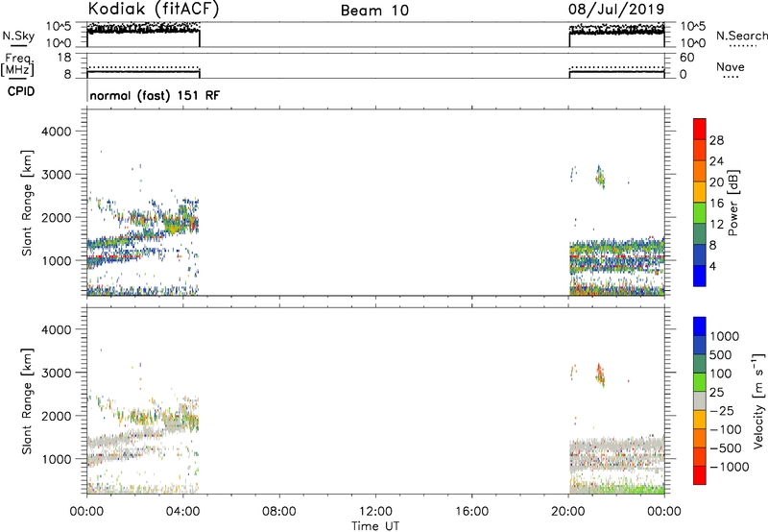Click the "-25" velocity colorbar label
This screenshot has height=532, width=768.
point(722,411)
